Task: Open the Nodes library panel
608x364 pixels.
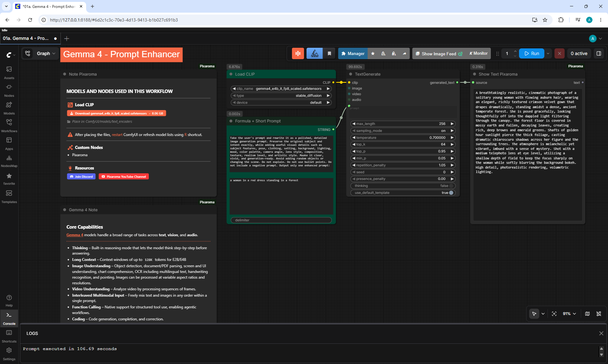Action: [9, 90]
